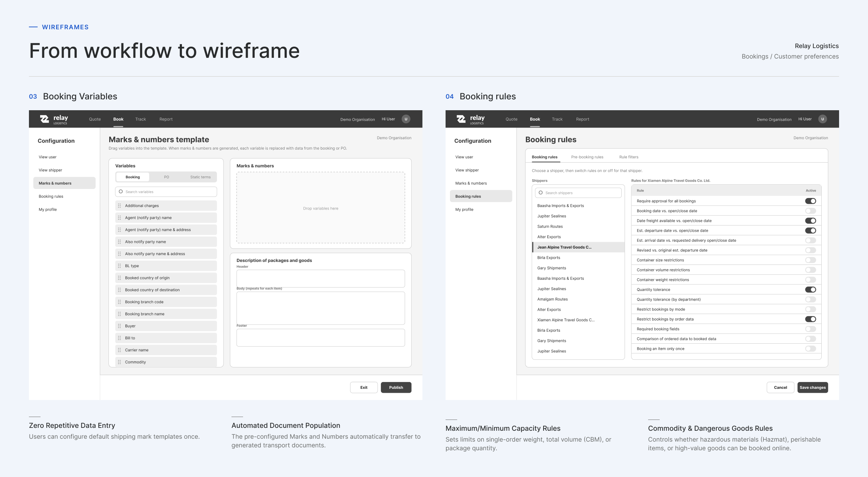The image size is (868, 477).
Task: Click the Save changes button
Action: 813,387
